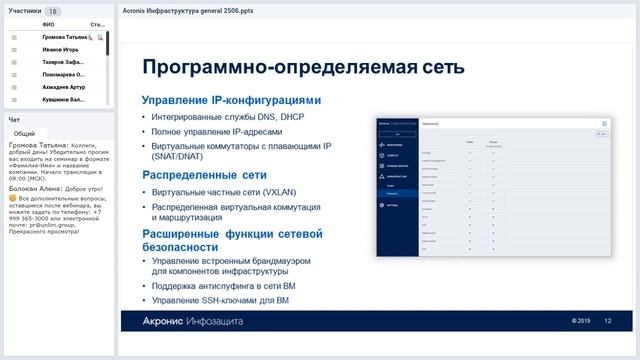Screen dimensions: 640x360
Task: Click the heading Распределенные сети
Action: click(204, 175)
